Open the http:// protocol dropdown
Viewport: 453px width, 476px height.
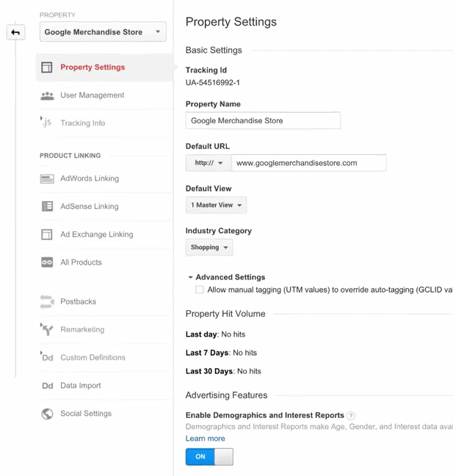(209, 163)
